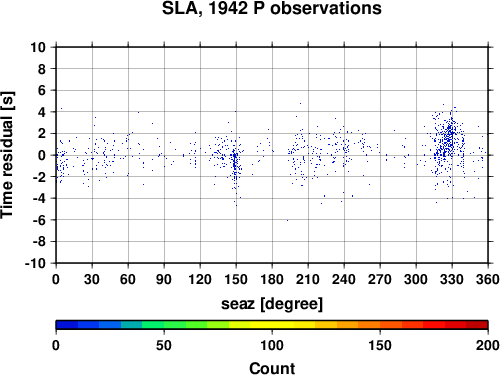Screen dimensions: 500x375
Task: Click the dark red end of the colorbar
Action: 477,325
